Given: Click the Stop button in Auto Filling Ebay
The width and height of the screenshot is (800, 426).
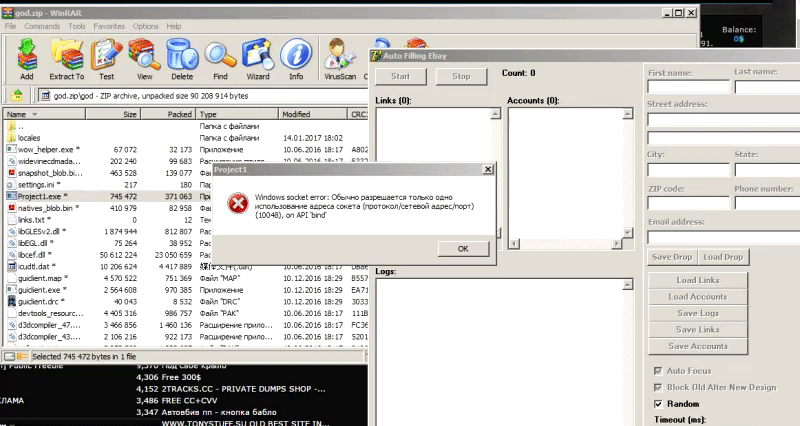Looking at the screenshot, I should [461, 77].
